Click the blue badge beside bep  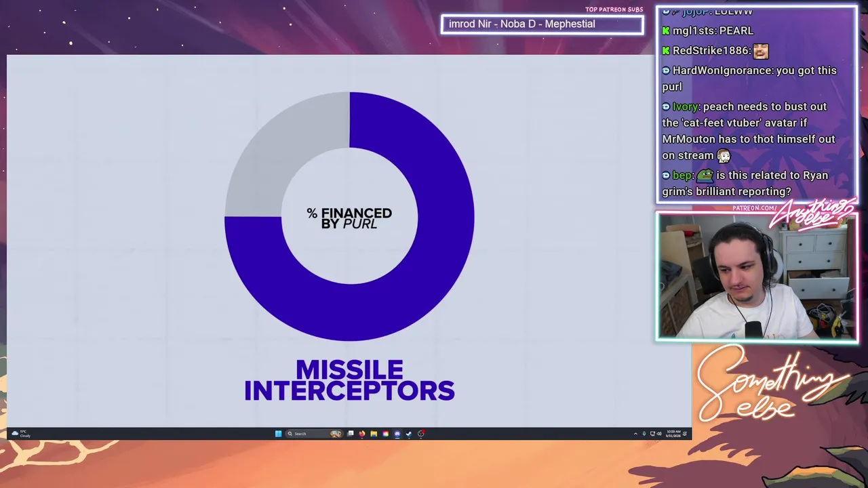pos(666,176)
